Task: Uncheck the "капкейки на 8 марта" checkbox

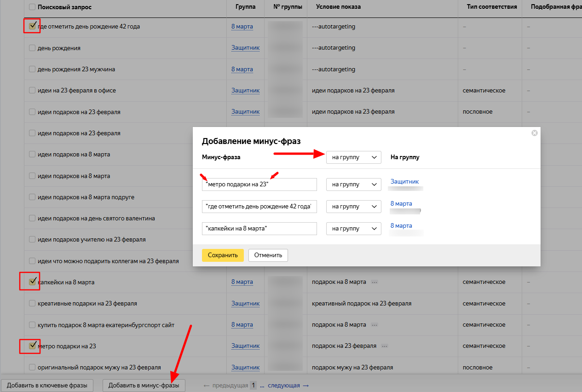Action: [x=32, y=282]
